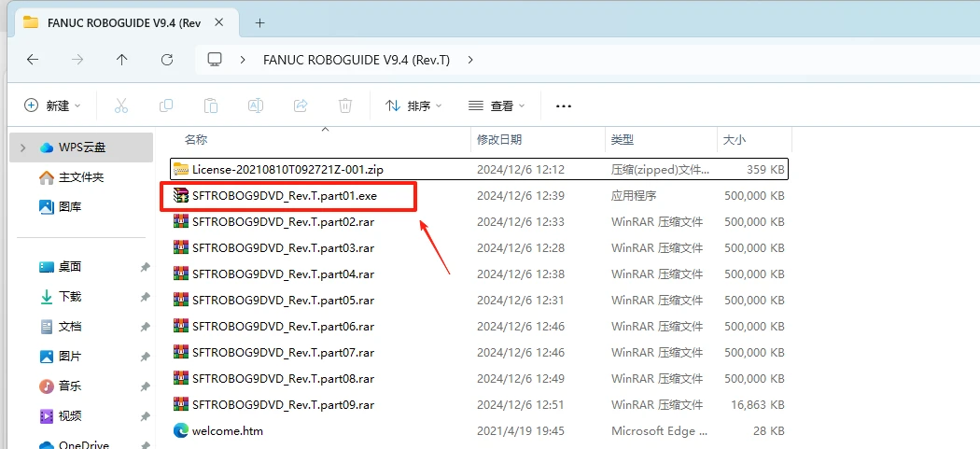980x449 pixels.
Task: Click the Rename icon in toolbar
Action: 256,105
